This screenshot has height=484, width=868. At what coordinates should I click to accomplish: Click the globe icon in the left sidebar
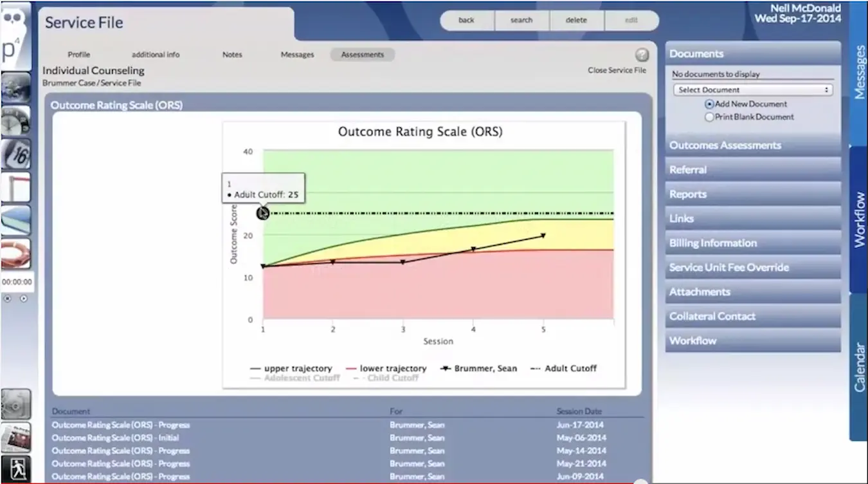click(16, 88)
